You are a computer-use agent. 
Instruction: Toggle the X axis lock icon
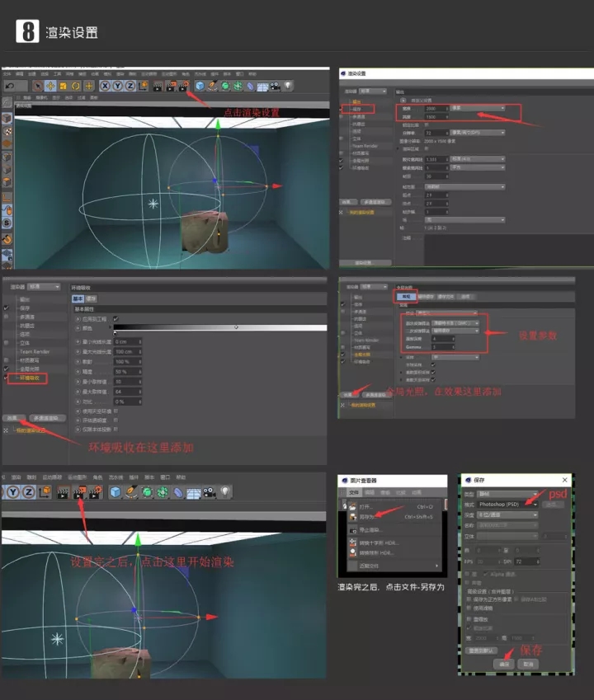coord(106,86)
